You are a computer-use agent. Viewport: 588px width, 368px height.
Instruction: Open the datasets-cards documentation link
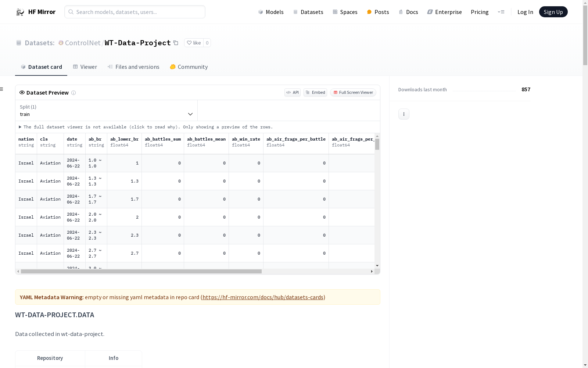[x=263, y=297]
